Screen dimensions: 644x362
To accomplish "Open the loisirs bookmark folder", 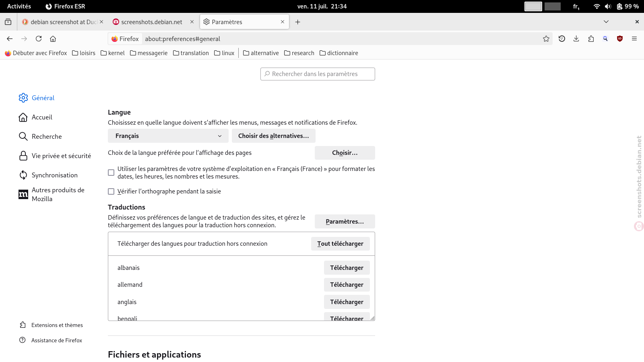I will pyautogui.click(x=84, y=53).
